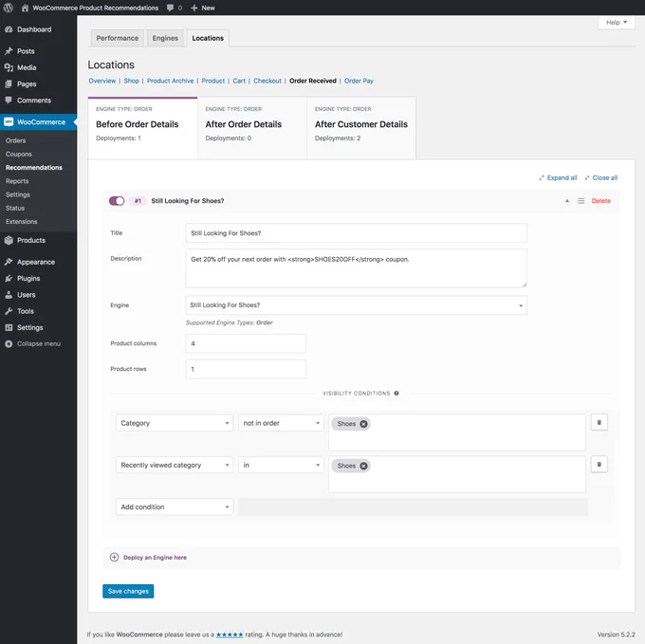The image size is (645, 644).
Task: Go to the Cart locations link
Action: [x=239, y=81]
